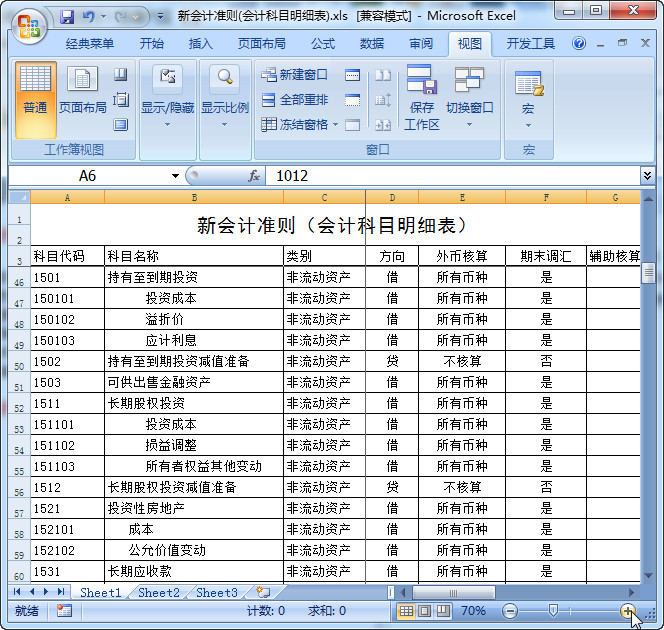Click vertical scrollbar down arrow
The height and width of the screenshot is (630, 664).
(x=648, y=575)
